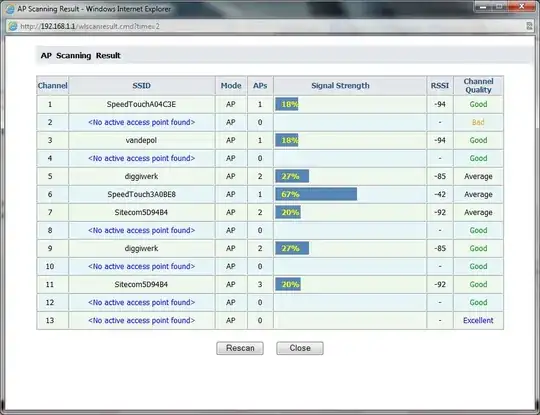Click the -42 RSSI value
Screen dimensions: 540x415
click(440, 194)
